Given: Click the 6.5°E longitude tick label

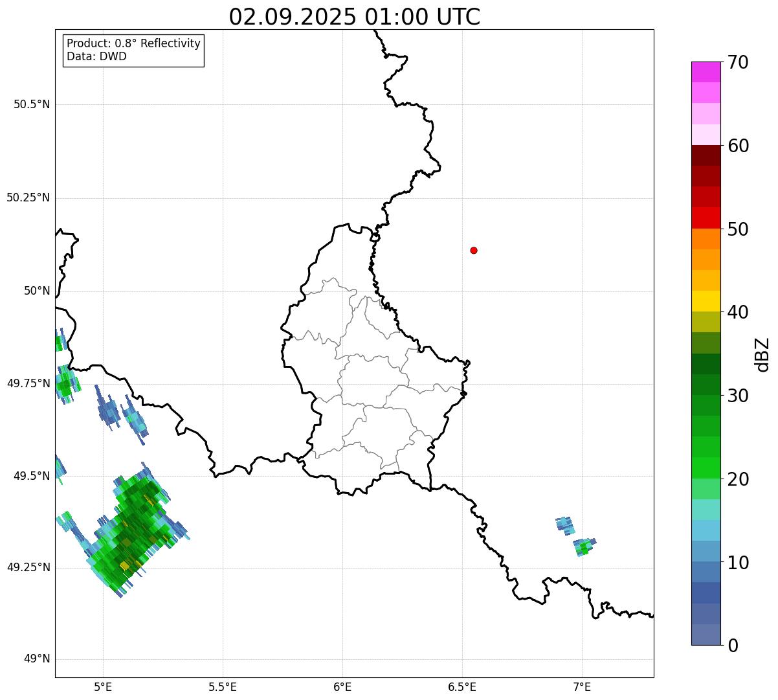Looking at the screenshot, I should (x=462, y=686).
